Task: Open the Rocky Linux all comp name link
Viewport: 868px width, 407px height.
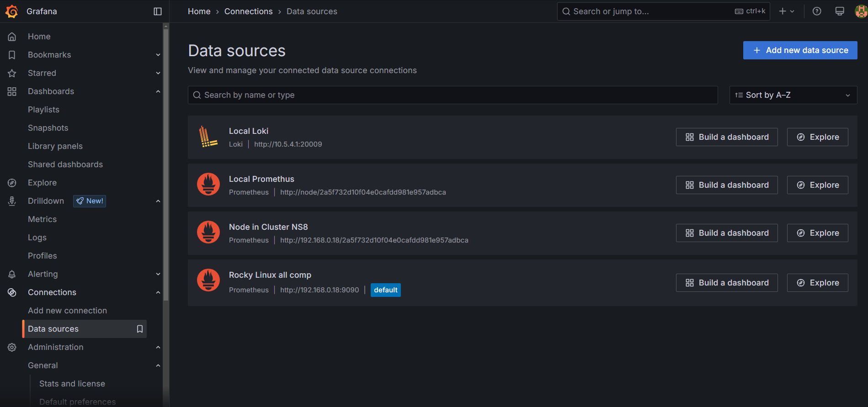Action: [270, 275]
